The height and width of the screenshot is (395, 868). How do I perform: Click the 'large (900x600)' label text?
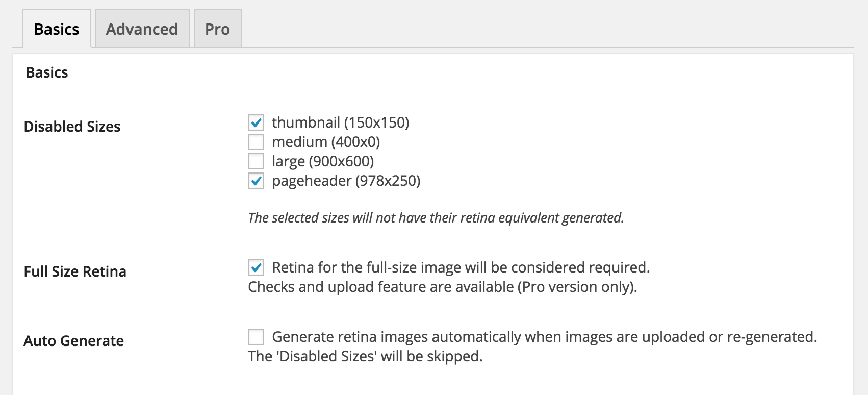pyautogui.click(x=323, y=161)
